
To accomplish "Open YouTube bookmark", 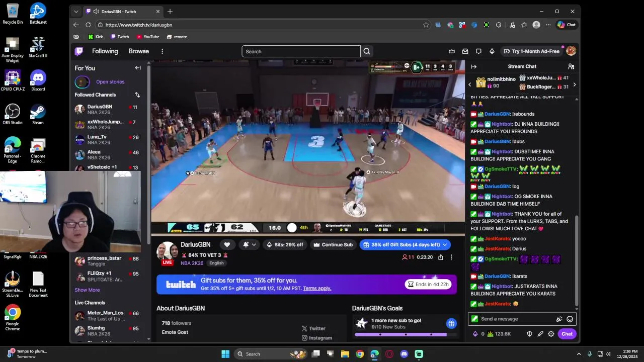I will [148, 37].
